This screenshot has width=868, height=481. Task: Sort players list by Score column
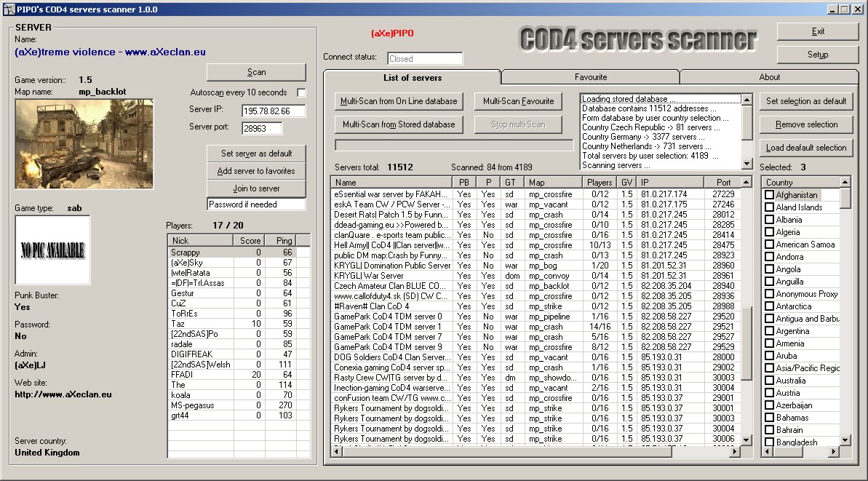(x=248, y=241)
